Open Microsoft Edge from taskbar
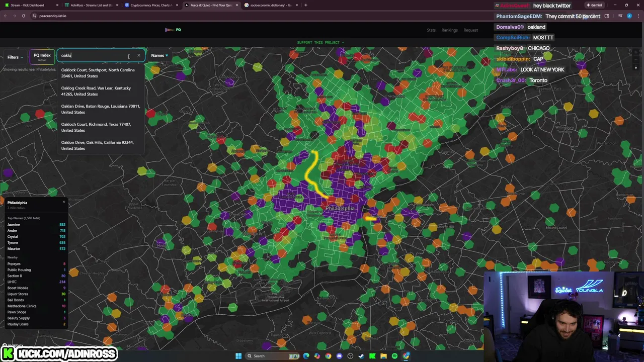 tap(306, 356)
